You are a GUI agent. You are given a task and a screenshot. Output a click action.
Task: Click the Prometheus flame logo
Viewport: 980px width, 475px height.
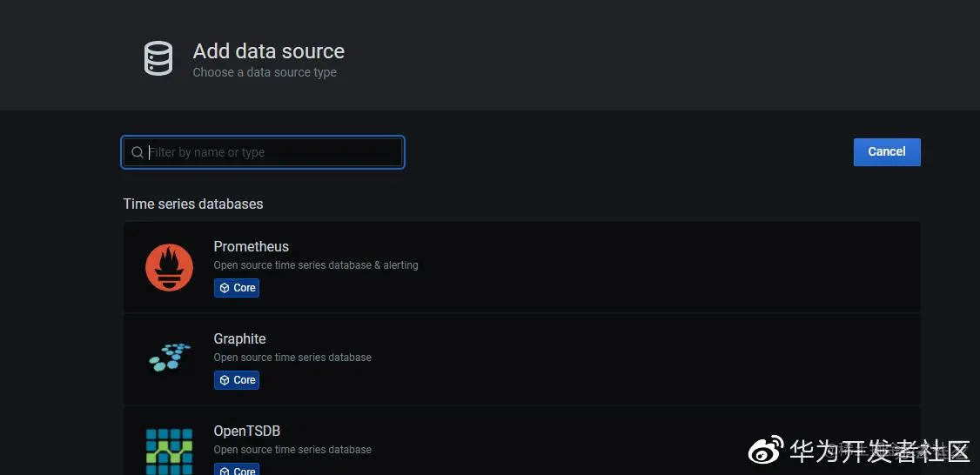(x=169, y=267)
